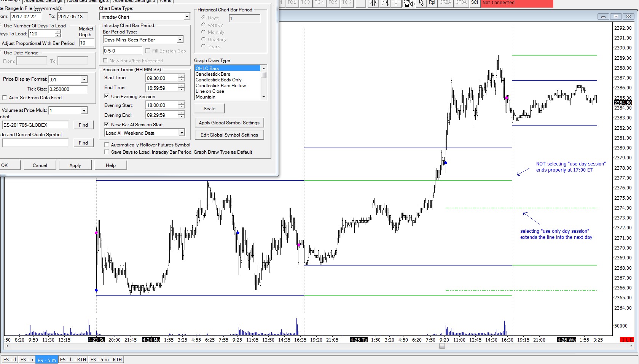Click the Cancel button
Viewport: 639px width, 364px height.
(40, 165)
